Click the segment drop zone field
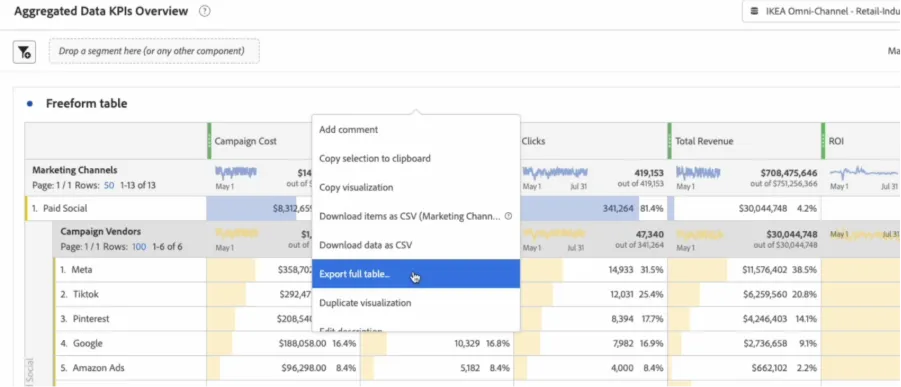The height and width of the screenshot is (387, 901). (x=154, y=51)
